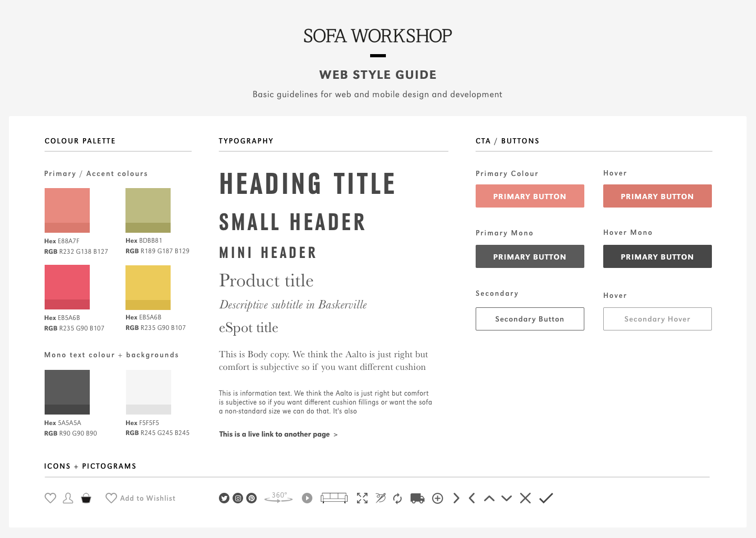Click the salmon Primary Button under Primary Colour
The height and width of the screenshot is (538, 756).
[530, 196]
